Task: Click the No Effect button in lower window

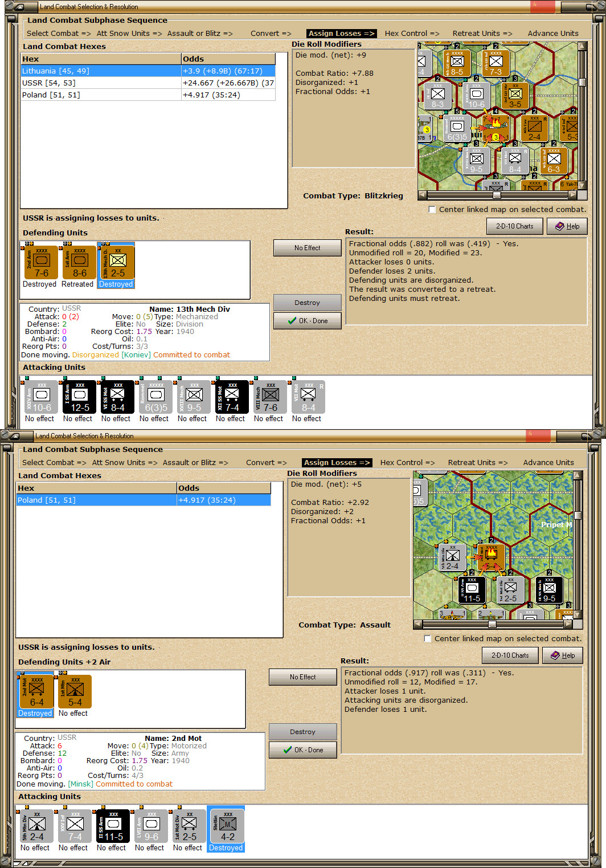Action: tap(302, 677)
